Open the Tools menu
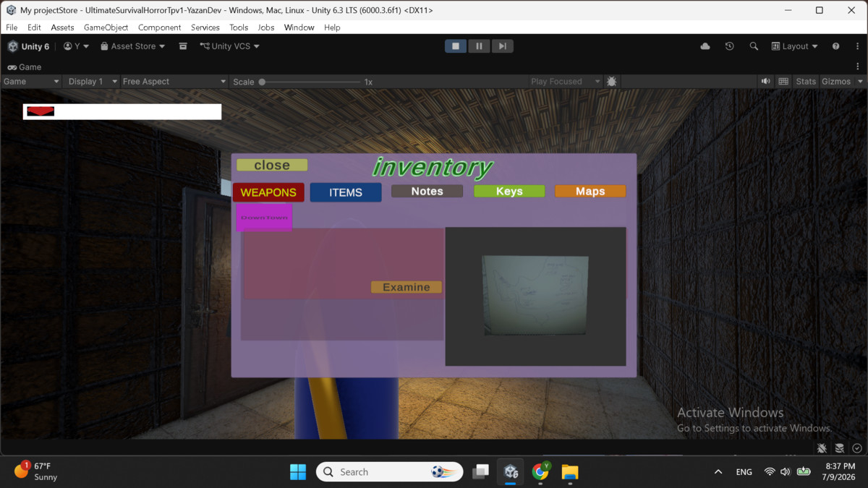Image resolution: width=868 pixels, height=488 pixels. [239, 27]
